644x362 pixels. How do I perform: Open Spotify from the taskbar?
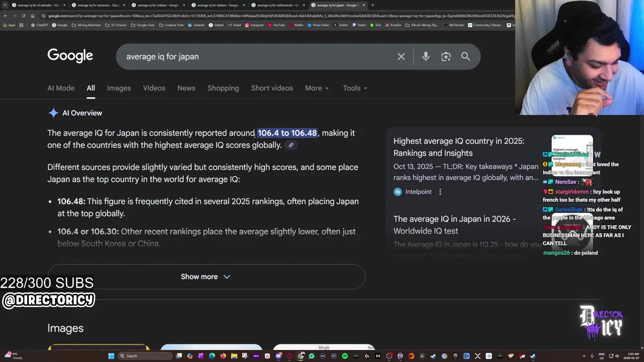(x=345, y=356)
